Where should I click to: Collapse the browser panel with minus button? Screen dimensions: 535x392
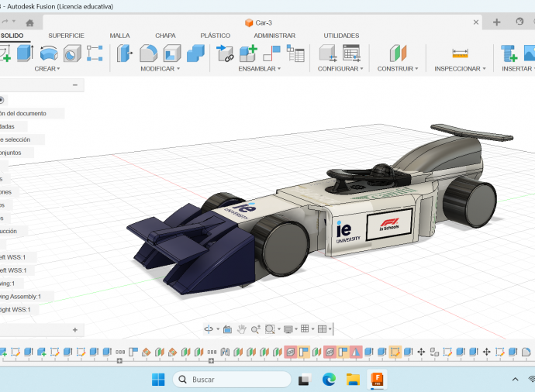tap(75, 85)
